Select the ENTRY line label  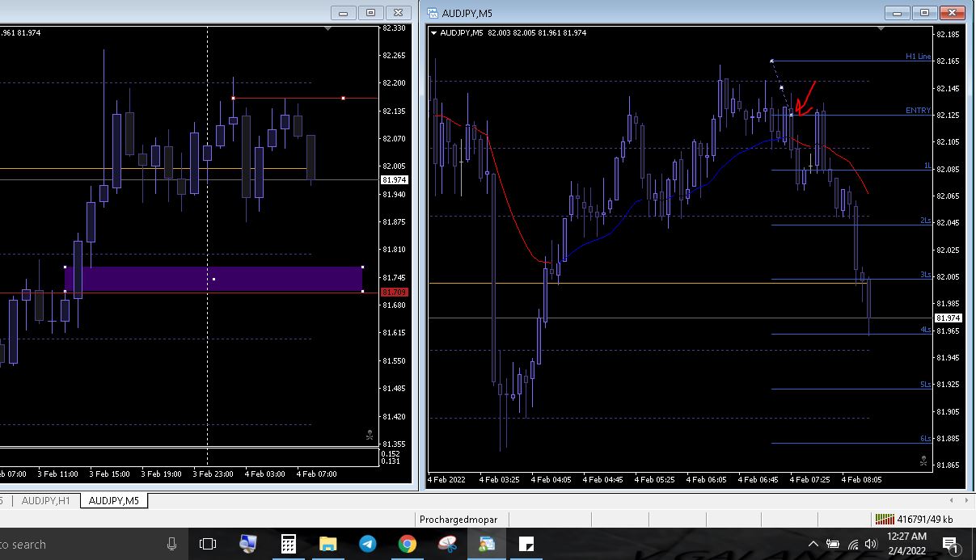918,111
